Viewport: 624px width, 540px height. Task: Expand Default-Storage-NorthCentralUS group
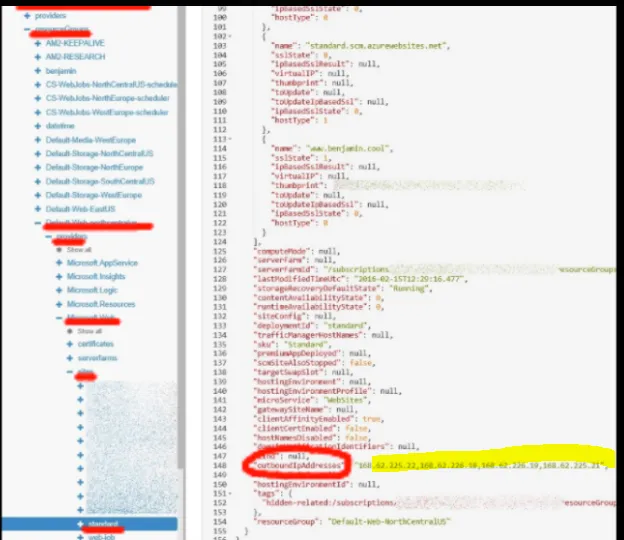pos(38,154)
